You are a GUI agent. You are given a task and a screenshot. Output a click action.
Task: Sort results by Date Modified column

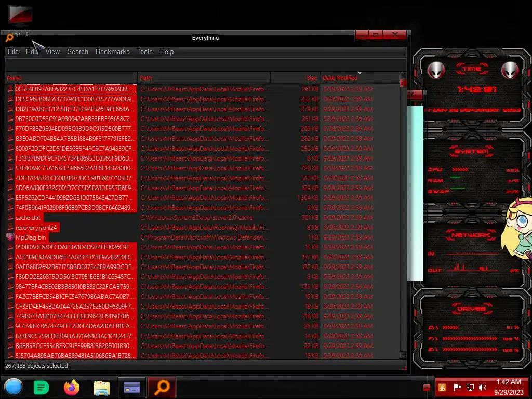(x=360, y=78)
